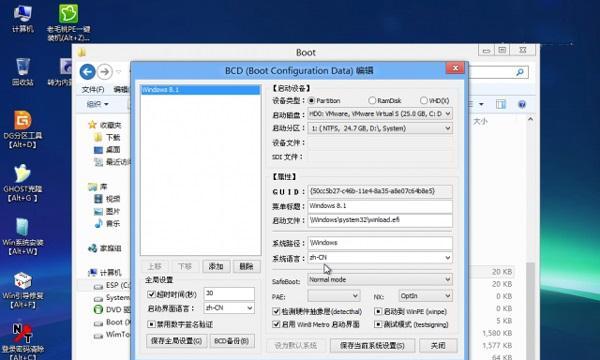Click the 保存当前系统设置(S) button
The image size is (600, 360).
[372, 345]
